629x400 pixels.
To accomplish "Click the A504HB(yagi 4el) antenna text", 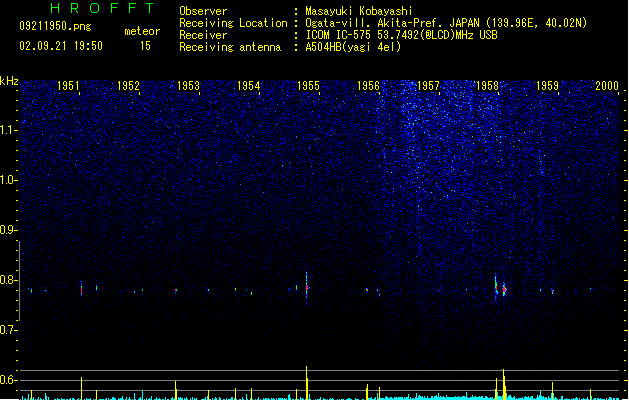I will 353,47.
